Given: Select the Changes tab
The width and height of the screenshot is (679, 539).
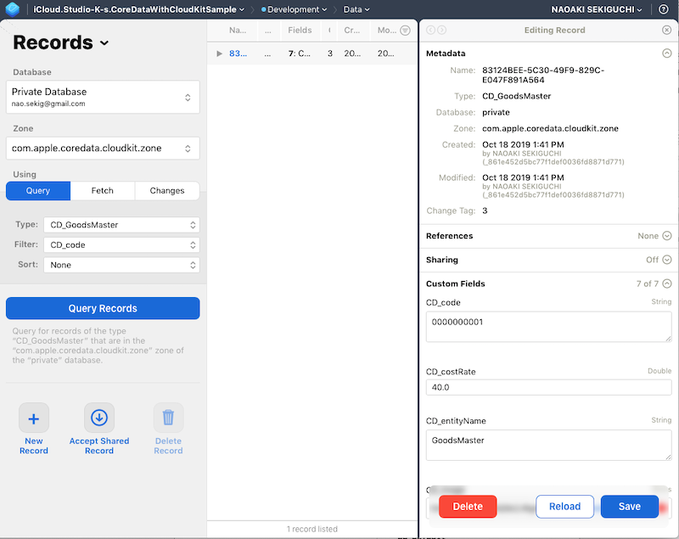Looking at the screenshot, I should click(167, 191).
